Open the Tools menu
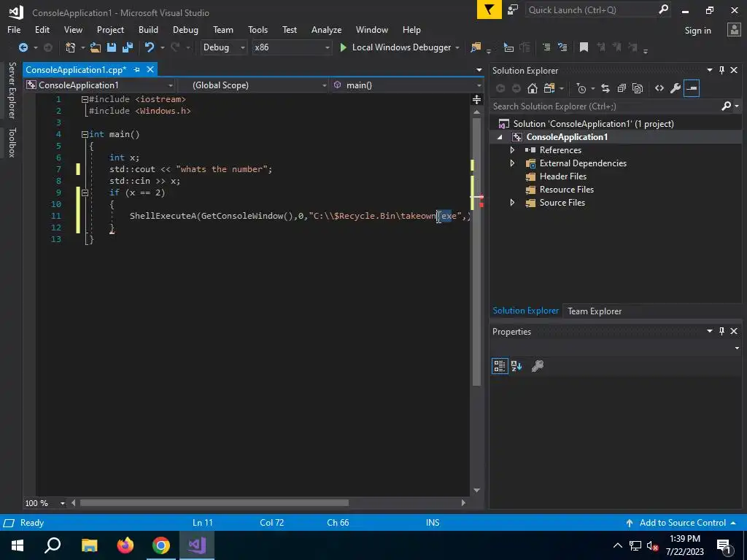This screenshot has width=747, height=560. tap(258, 29)
